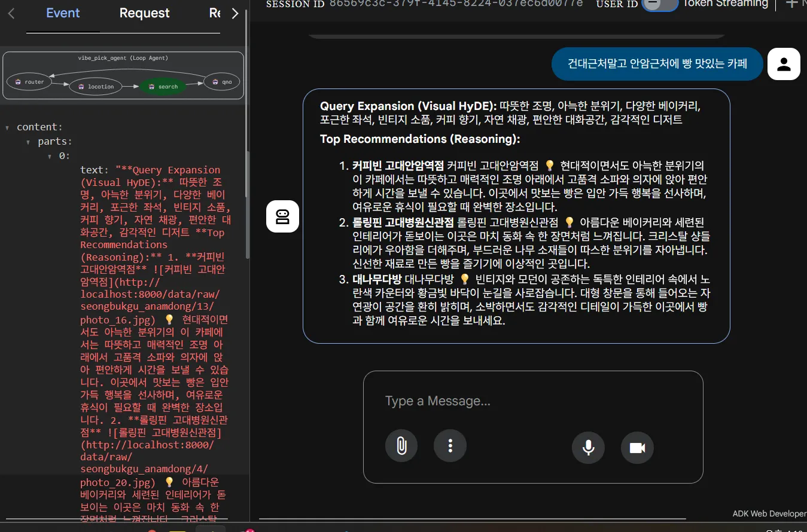Click the right chevron to show more tabs
This screenshot has height=532, width=807.
[x=235, y=13]
